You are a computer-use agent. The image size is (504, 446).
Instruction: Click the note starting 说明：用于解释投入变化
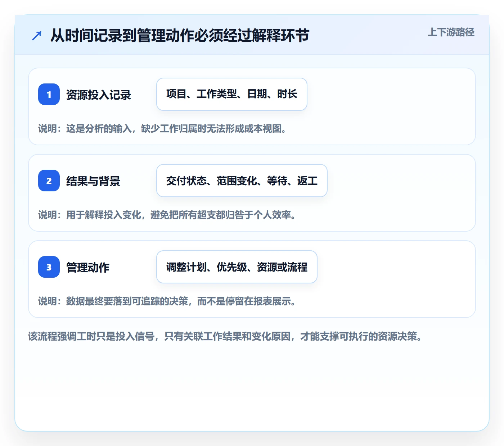point(167,215)
